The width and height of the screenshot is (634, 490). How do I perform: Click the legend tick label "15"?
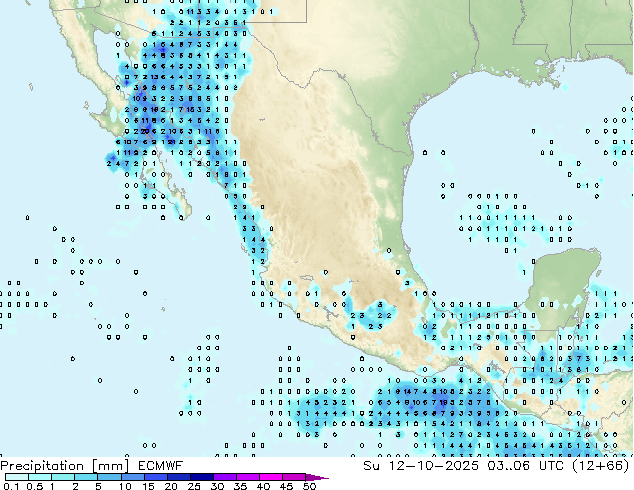[x=148, y=486]
